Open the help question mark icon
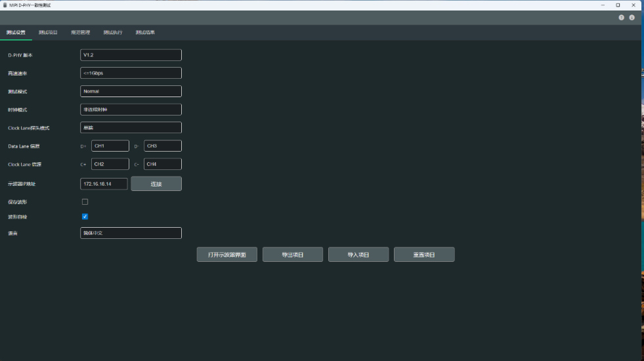 click(x=621, y=18)
